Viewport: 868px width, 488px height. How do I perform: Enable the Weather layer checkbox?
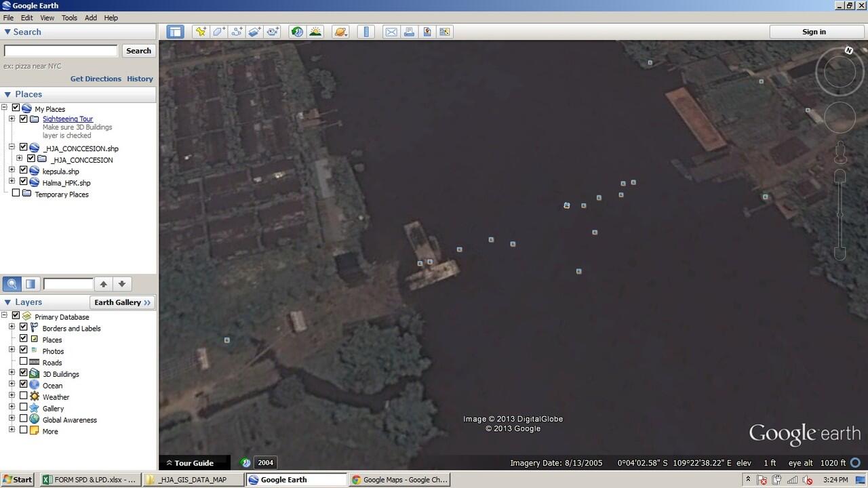(24, 396)
